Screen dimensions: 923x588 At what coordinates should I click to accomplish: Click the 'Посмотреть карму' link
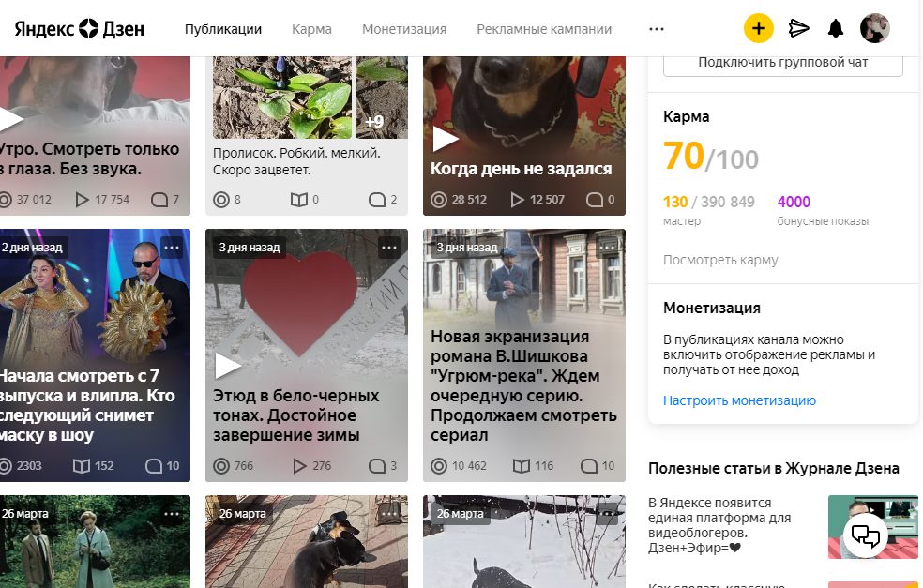pyautogui.click(x=720, y=260)
